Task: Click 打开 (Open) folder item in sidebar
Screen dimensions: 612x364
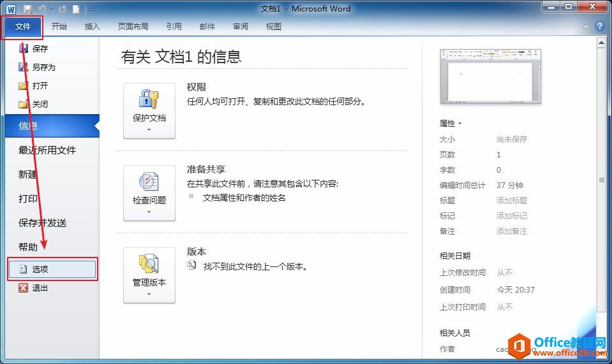Action: [40, 85]
